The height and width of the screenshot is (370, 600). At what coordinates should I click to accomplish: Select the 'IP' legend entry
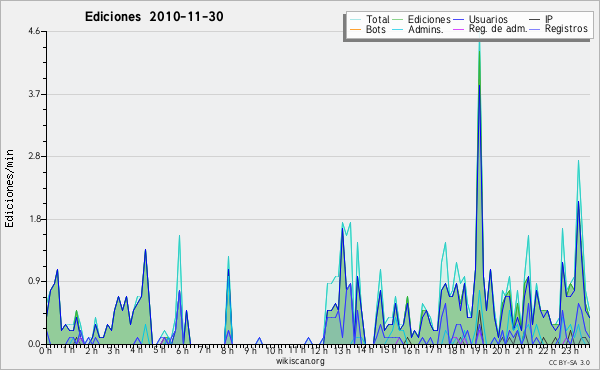point(549,19)
